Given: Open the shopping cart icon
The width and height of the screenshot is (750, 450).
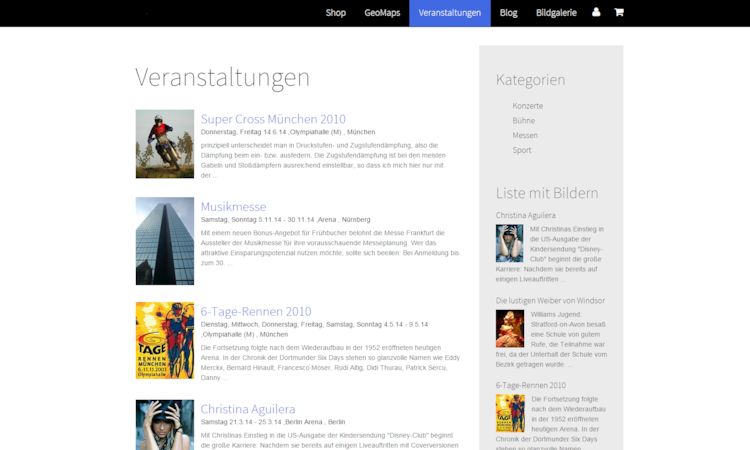Looking at the screenshot, I should coord(619,12).
